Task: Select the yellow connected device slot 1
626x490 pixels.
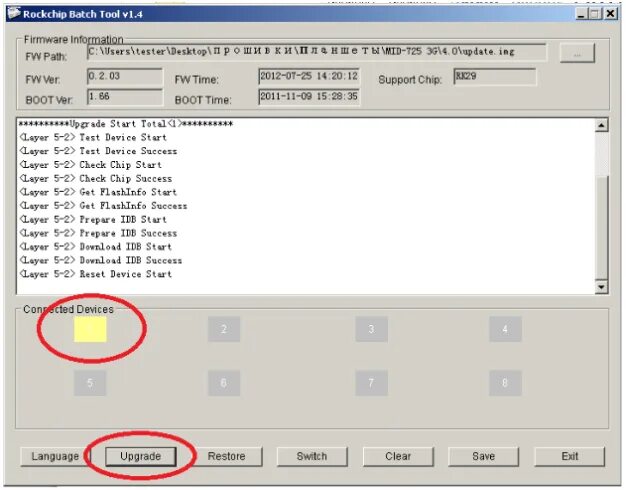Action: point(90,329)
